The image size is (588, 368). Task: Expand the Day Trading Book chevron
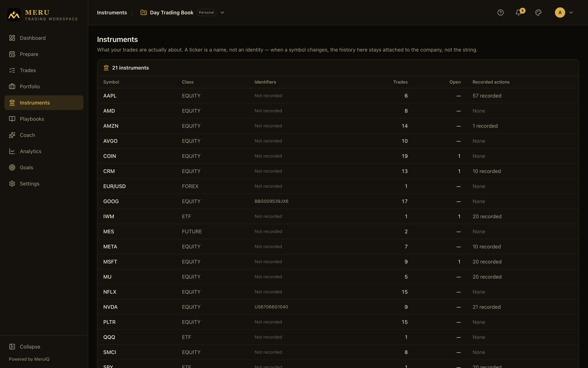tap(222, 12)
